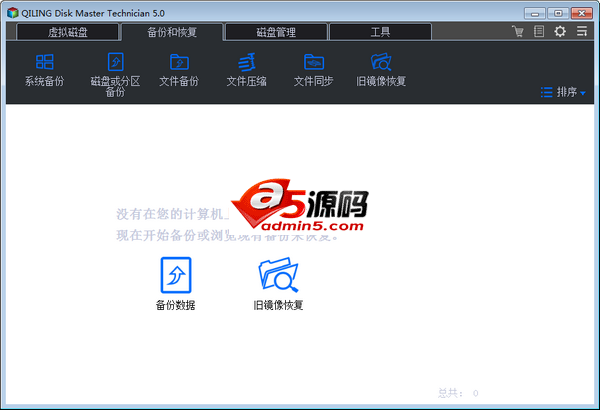Viewport: 600px width, 410px height.
Task: Open the 系统备份 system backup tool
Action: [x=44, y=70]
